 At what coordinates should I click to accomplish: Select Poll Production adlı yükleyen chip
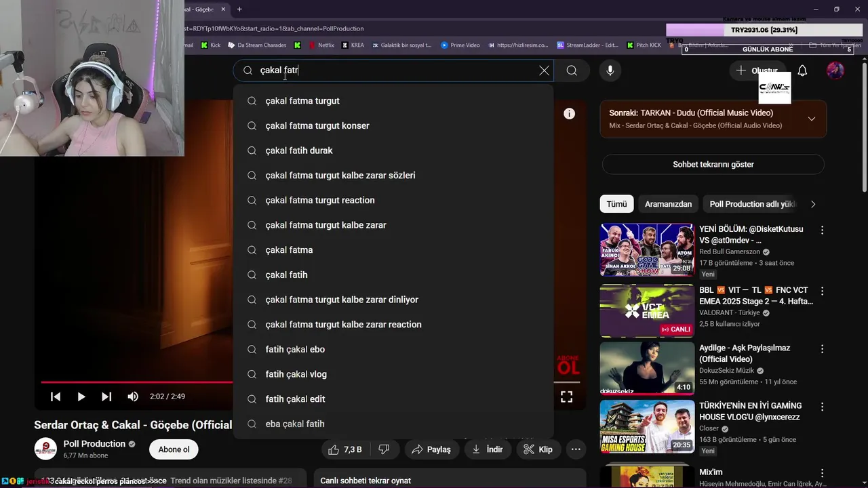pos(752,204)
